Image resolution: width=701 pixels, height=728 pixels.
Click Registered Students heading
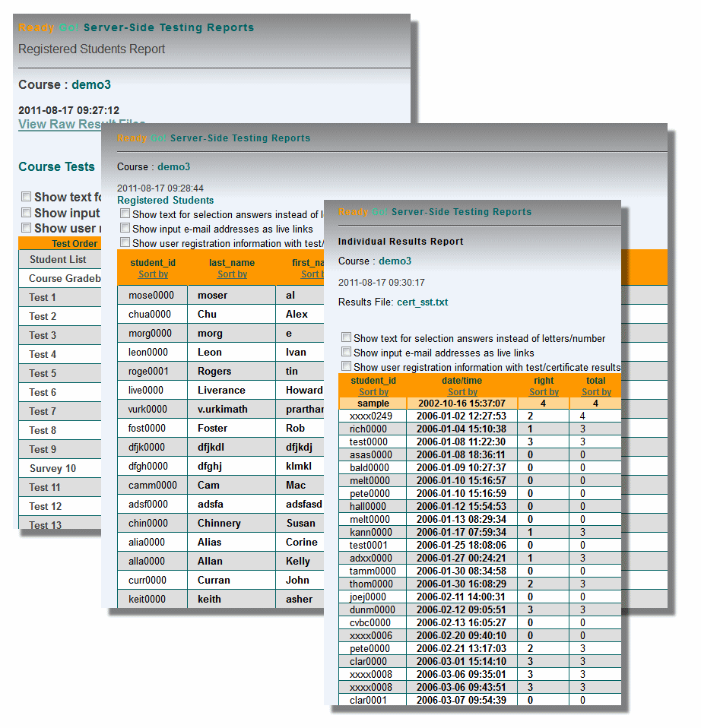click(x=166, y=200)
